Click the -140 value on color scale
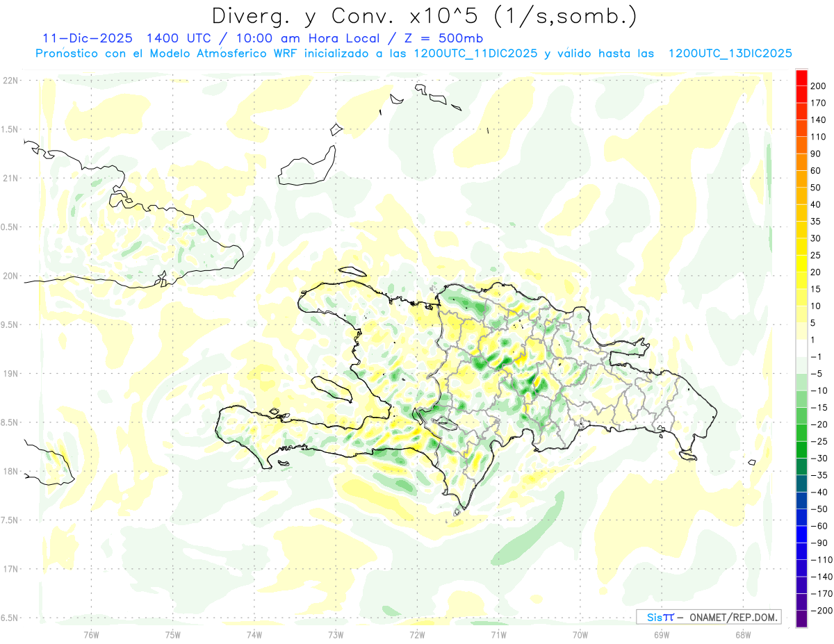 coord(821,577)
